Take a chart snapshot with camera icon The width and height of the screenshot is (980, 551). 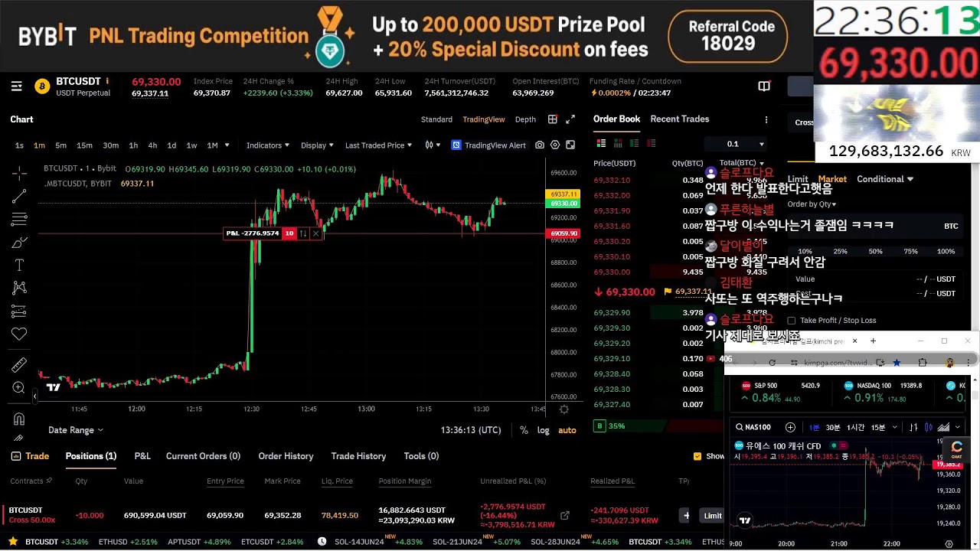click(540, 145)
